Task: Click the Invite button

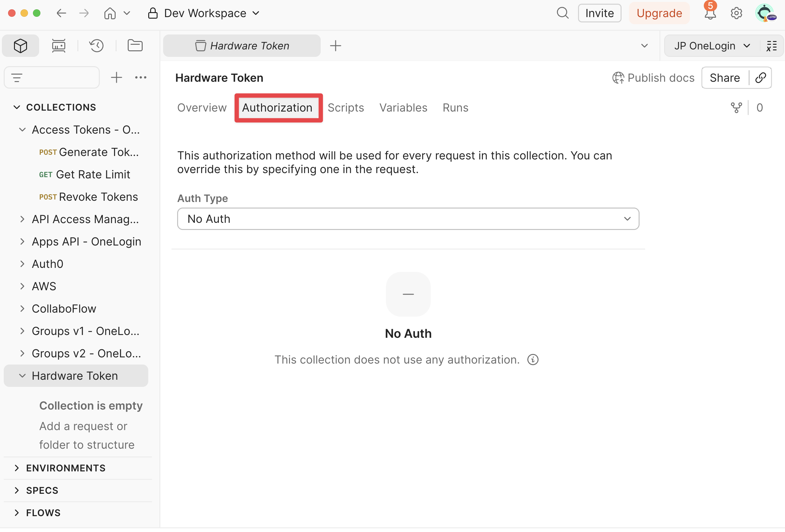Action: pyautogui.click(x=599, y=13)
